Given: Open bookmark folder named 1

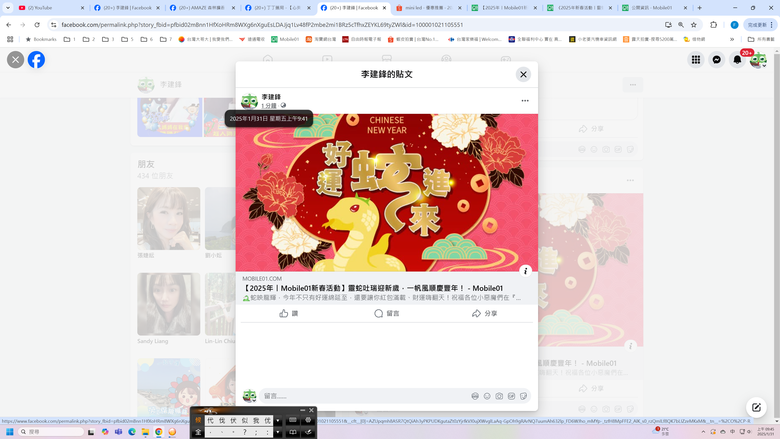Looking at the screenshot, I should pos(70,39).
